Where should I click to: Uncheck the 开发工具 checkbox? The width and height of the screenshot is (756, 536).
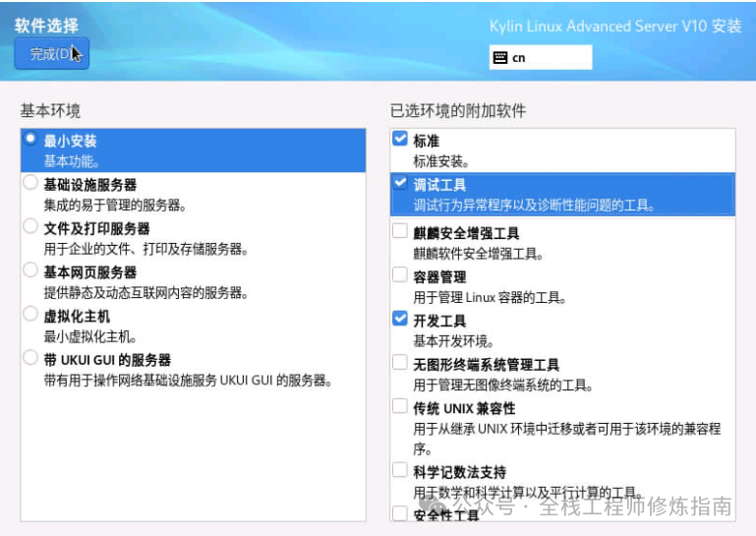click(400, 319)
